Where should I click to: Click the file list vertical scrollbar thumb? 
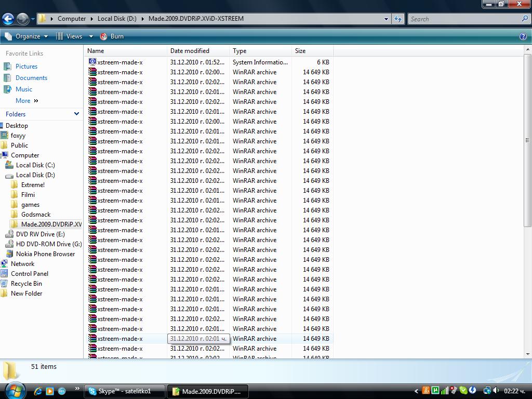[x=527, y=140]
